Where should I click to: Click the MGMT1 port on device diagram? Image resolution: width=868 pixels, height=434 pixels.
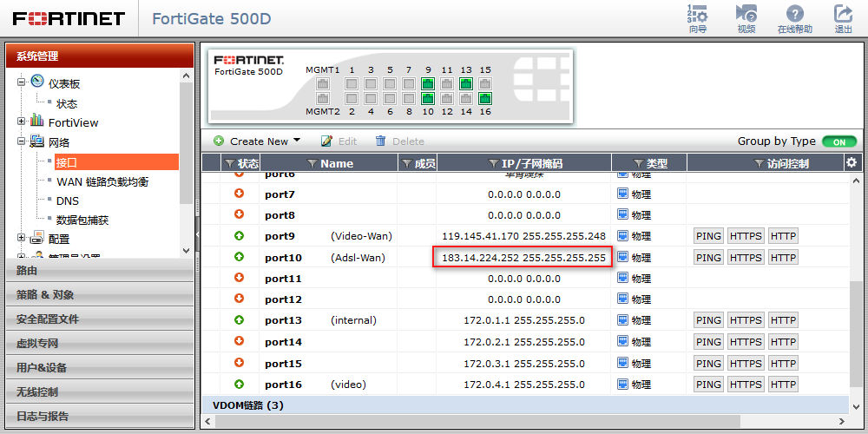323,84
